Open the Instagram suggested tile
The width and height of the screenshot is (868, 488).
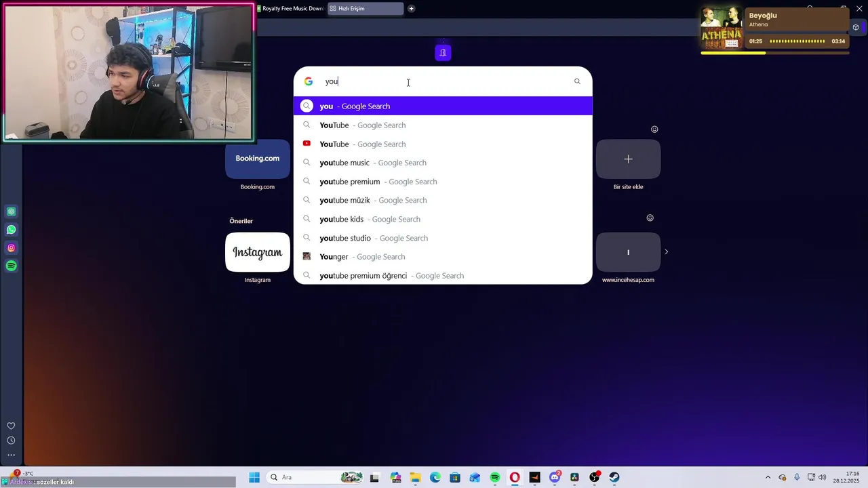tap(258, 252)
